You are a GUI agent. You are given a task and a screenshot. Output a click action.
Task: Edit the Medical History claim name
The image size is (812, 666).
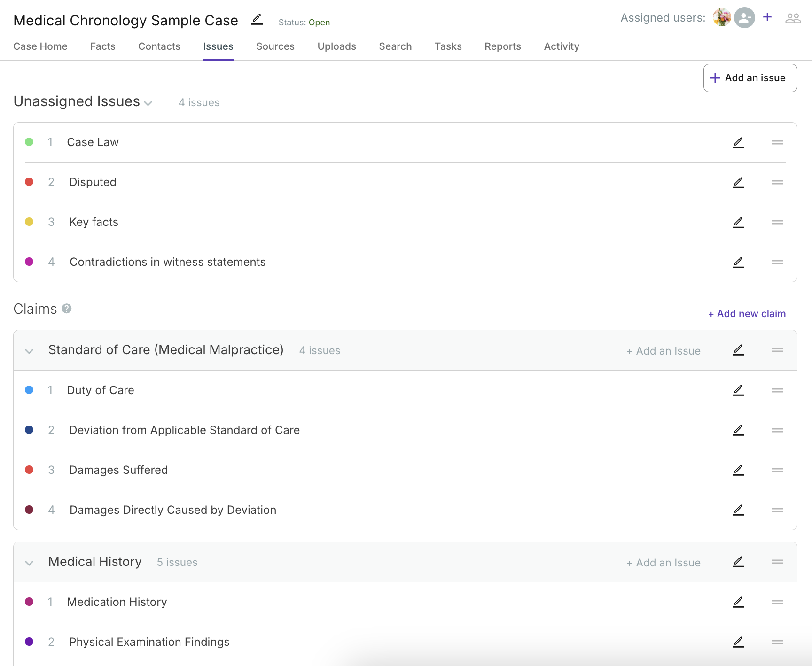coord(738,562)
